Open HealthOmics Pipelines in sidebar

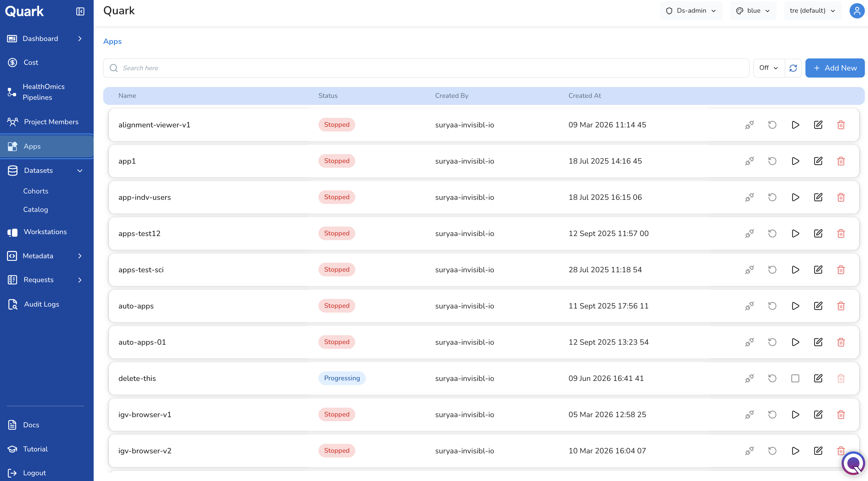(43, 92)
